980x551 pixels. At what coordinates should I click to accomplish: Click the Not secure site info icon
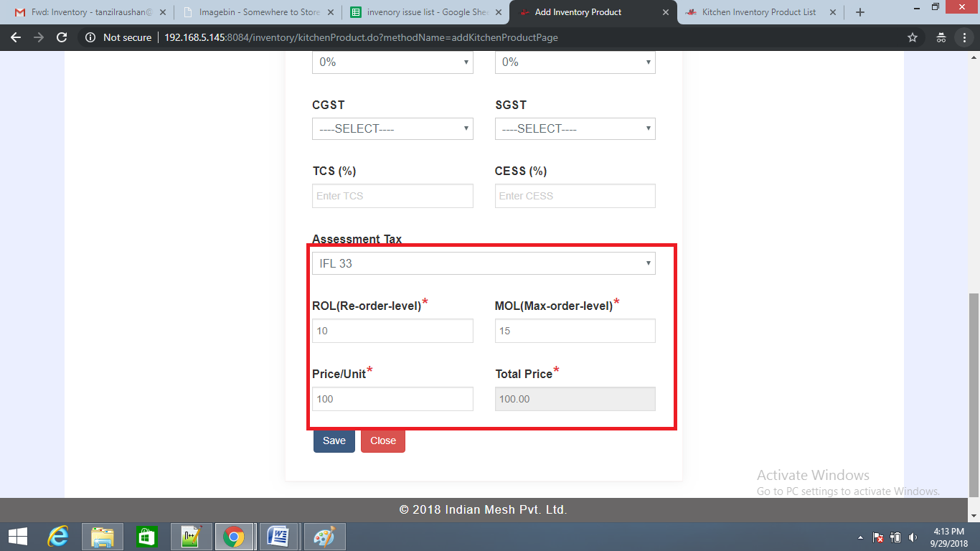(x=90, y=37)
